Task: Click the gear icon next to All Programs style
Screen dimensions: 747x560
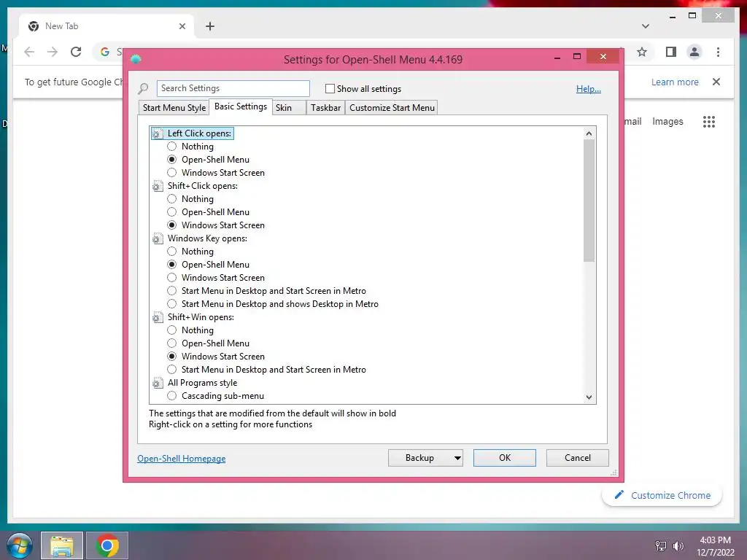Action: tap(158, 383)
